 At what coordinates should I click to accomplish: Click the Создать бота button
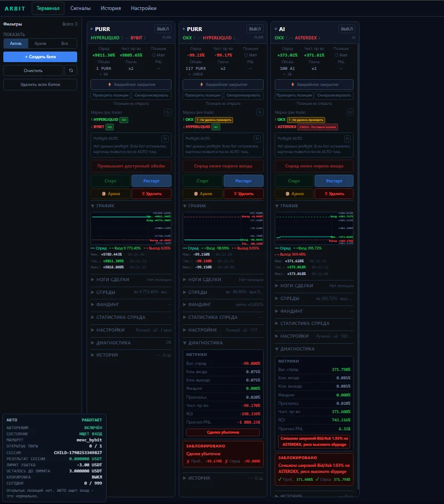(40, 57)
